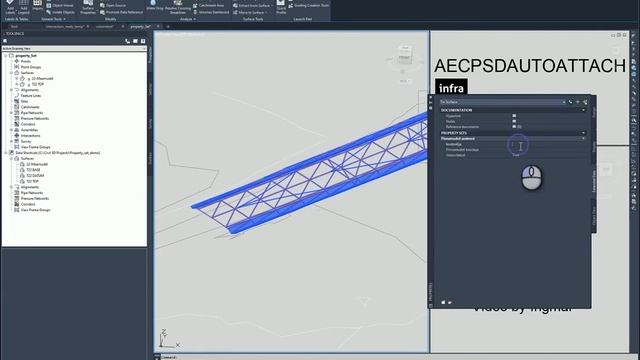Launch Object Viewer from General Tools
The width and height of the screenshot is (640, 360).
[60, 6]
